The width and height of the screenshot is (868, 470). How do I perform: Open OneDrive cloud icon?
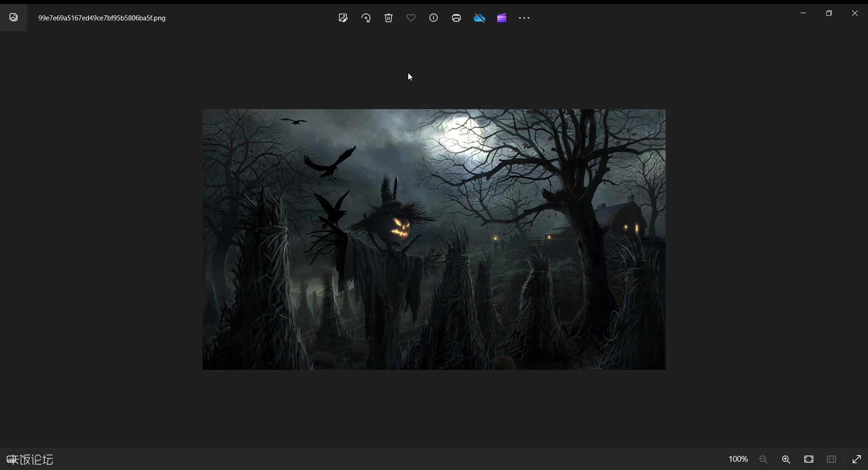(x=479, y=18)
